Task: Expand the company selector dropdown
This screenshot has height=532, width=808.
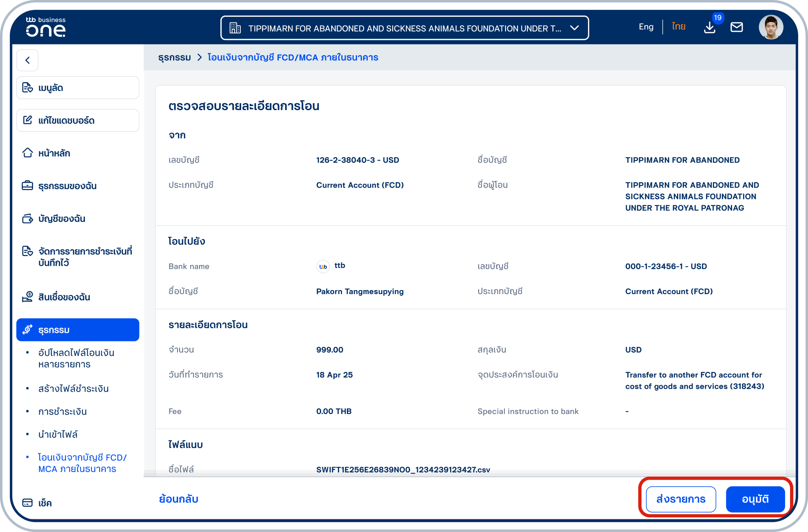Action: click(x=404, y=28)
